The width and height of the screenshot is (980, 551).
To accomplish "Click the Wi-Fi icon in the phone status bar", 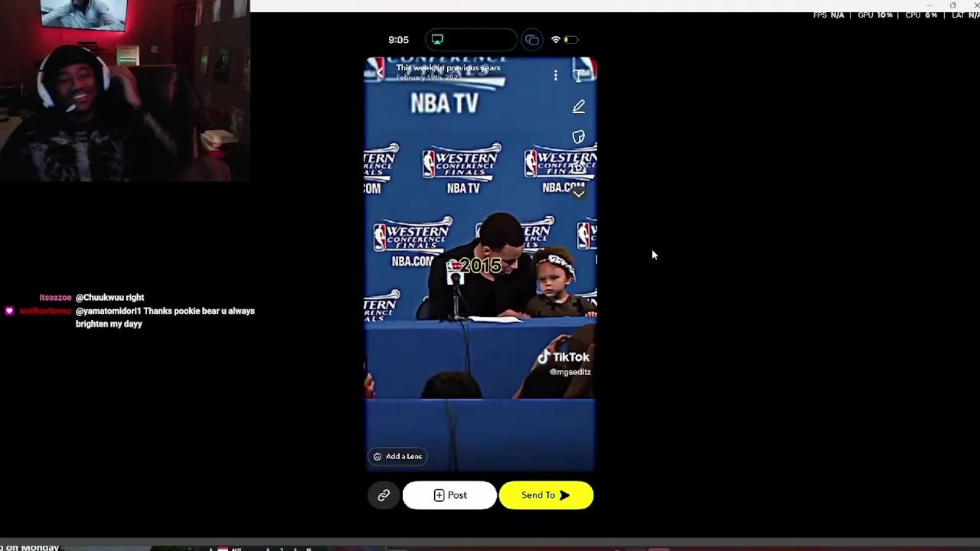I will (556, 40).
